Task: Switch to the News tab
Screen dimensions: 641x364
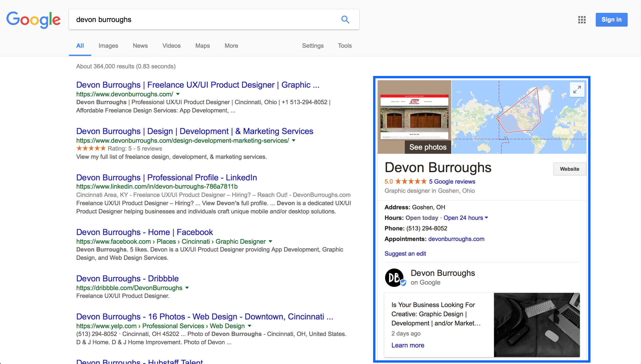Action: [x=140, y=46]
